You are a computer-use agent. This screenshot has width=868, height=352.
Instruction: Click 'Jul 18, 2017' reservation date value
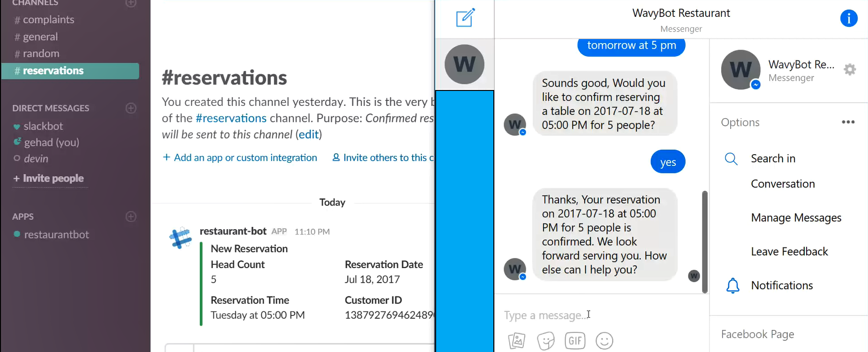click(x=372, y=280)
